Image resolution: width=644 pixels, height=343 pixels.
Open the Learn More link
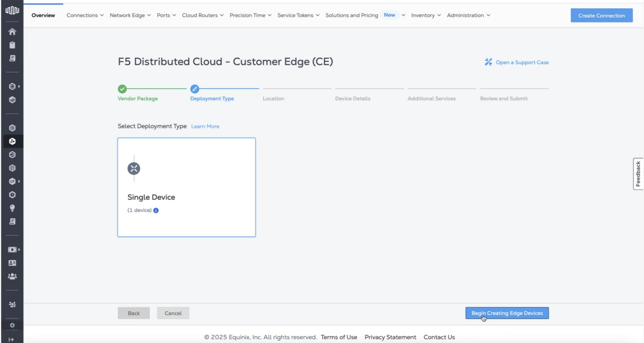(x=205, y=126)
